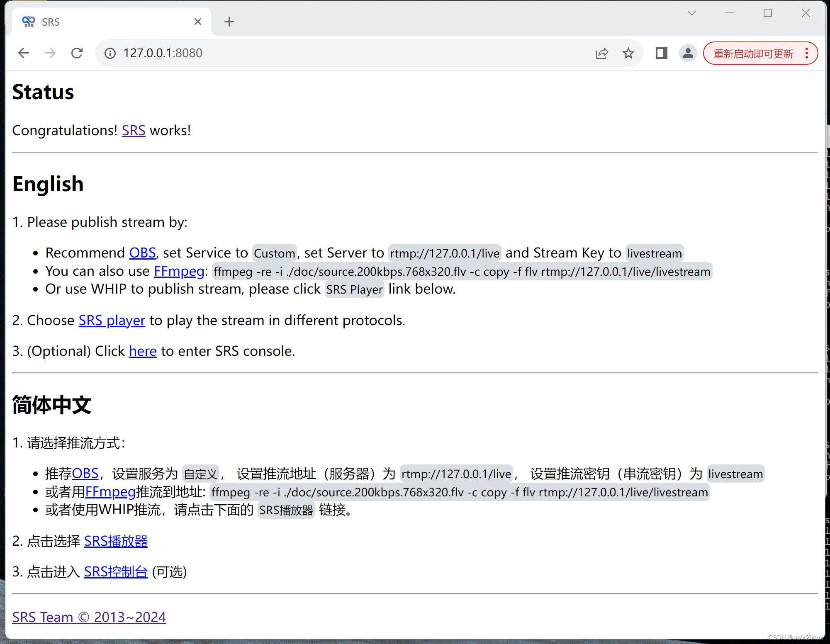Open the SRS控制台 link
Viewport: 830px width, 644px height.
pos(116,572)
